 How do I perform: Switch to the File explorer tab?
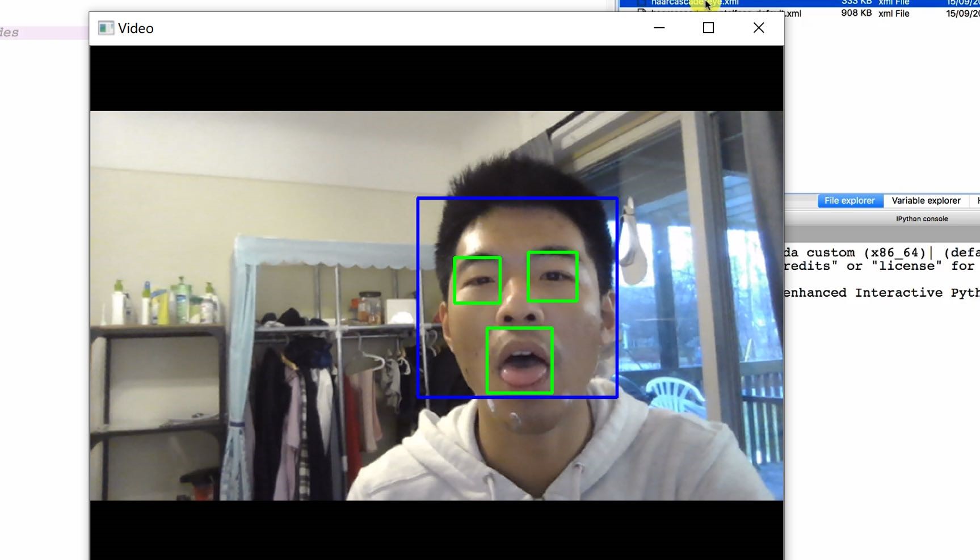point(849,201)
